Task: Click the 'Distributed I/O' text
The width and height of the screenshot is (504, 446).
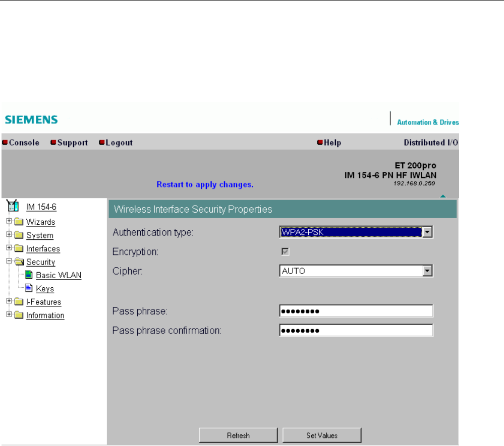Action: pyautogui.click(x=431, y=143)
